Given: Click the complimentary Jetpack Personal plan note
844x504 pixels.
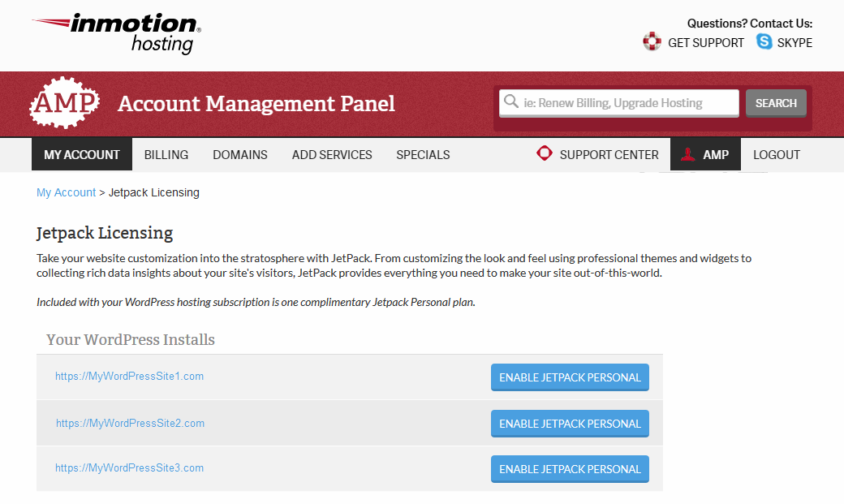Looking at the screenshot, I should (256, 302).
